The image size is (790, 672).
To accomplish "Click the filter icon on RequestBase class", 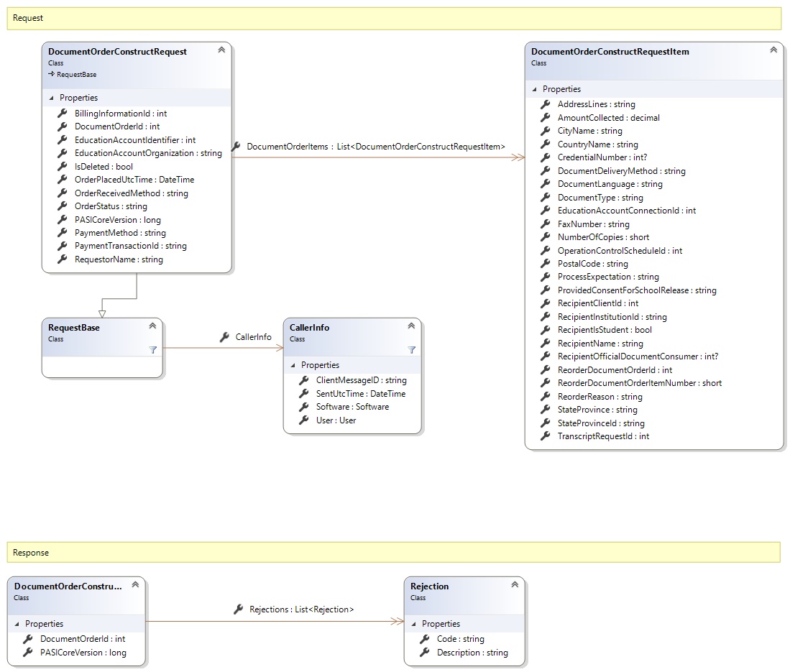I will (152, 349).
